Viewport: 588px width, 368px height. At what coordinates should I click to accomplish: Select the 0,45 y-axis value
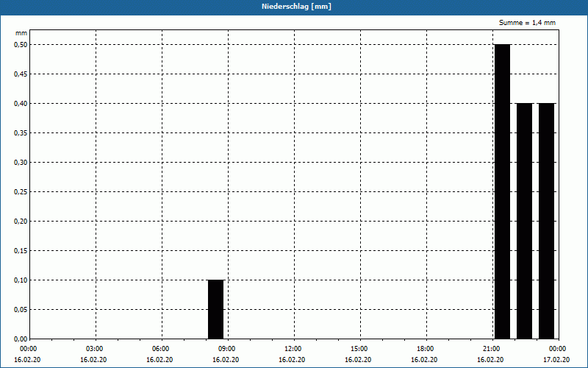coord(21,74)
